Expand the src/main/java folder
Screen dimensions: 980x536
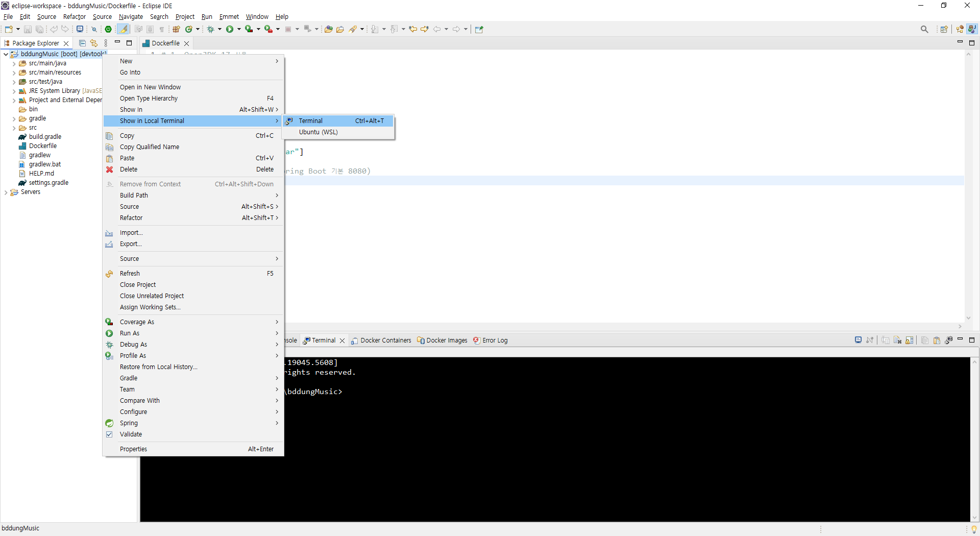(14, 63)
